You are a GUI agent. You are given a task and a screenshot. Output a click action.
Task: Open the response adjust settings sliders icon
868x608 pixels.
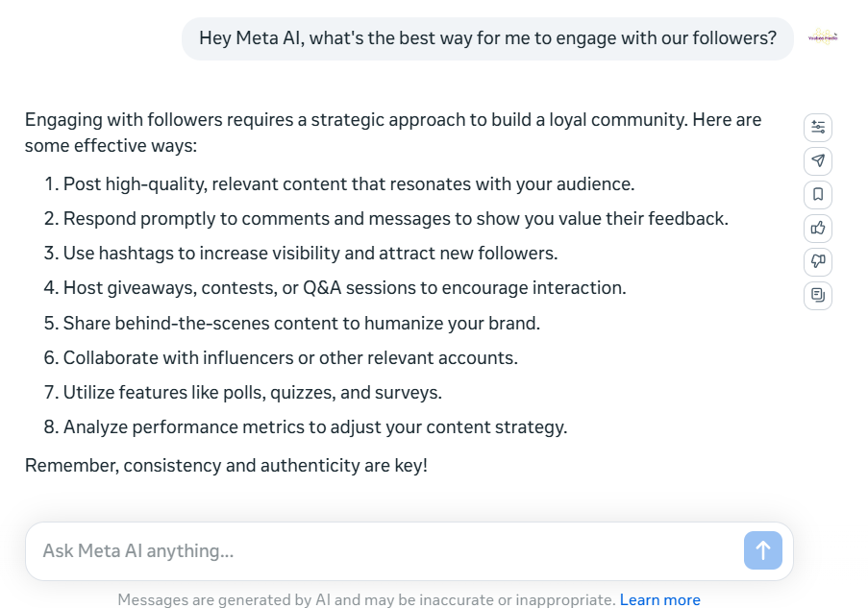(818, 127)
